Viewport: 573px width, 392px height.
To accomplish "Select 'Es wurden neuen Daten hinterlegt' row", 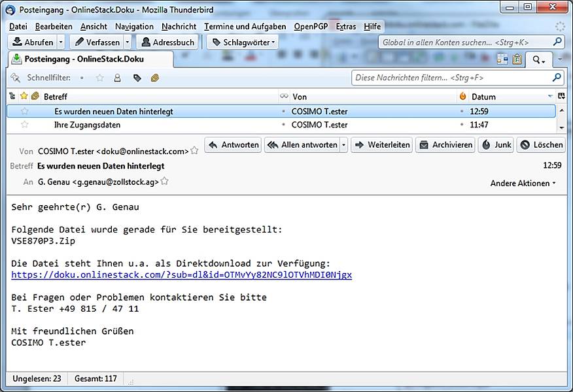I will point(281,111).
